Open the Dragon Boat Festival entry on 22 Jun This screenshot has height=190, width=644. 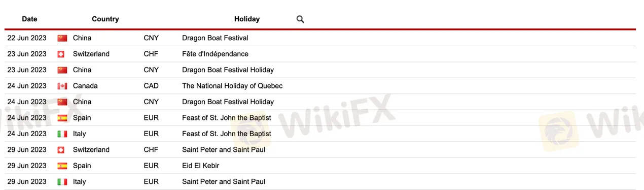coord(215,38)
